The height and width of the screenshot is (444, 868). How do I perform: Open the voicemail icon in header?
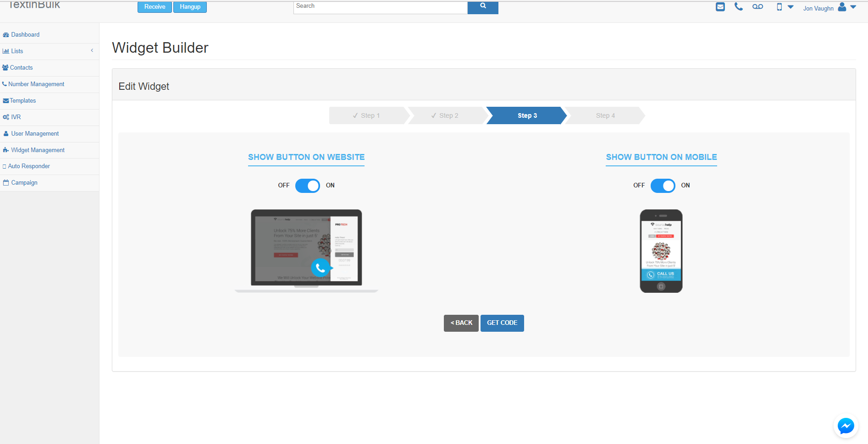757,6
